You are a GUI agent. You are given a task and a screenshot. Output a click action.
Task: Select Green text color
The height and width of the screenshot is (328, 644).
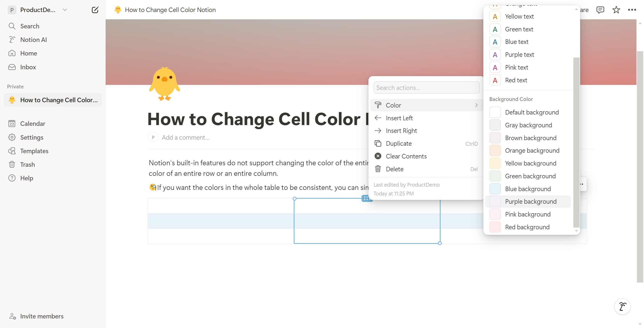coord(528,29)
